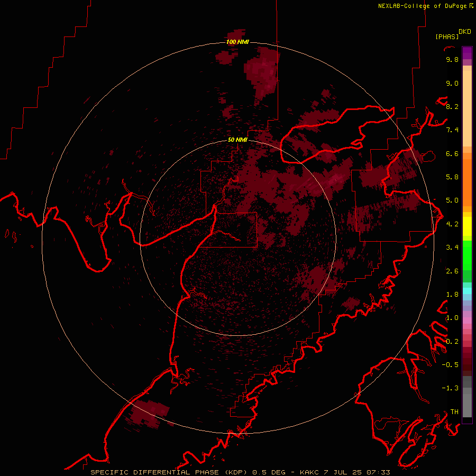Click the 3.4 value on color scale
The width and height of the screenshot is (476, 476).
tap(452, 248)
